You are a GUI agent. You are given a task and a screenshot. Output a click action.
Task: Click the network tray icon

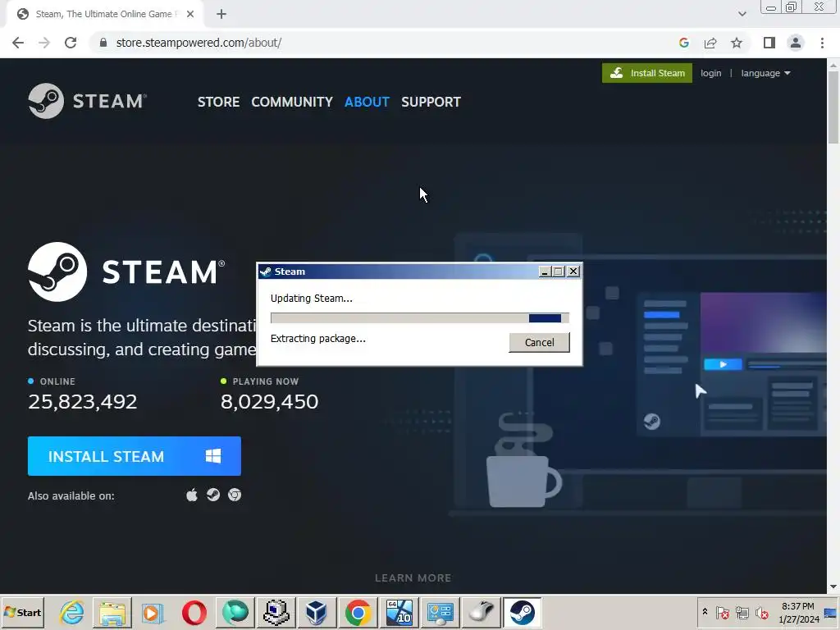click(x=742, y=612)
